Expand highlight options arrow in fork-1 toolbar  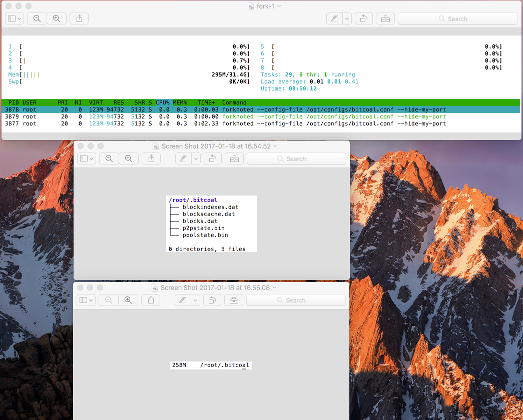[347, 18]
